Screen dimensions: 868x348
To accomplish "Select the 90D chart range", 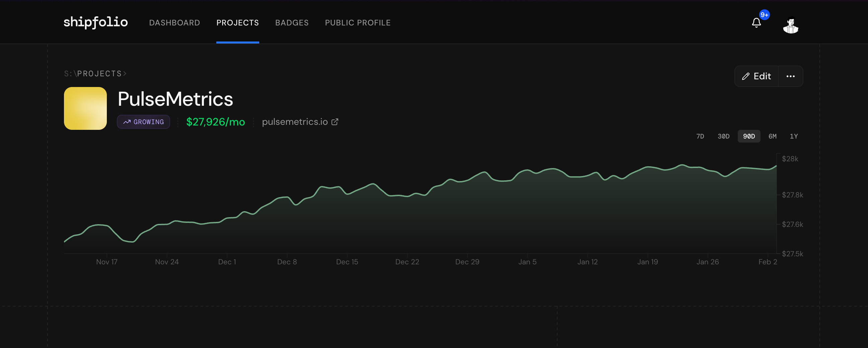I will pyautogui.click(x=749, y=136).
